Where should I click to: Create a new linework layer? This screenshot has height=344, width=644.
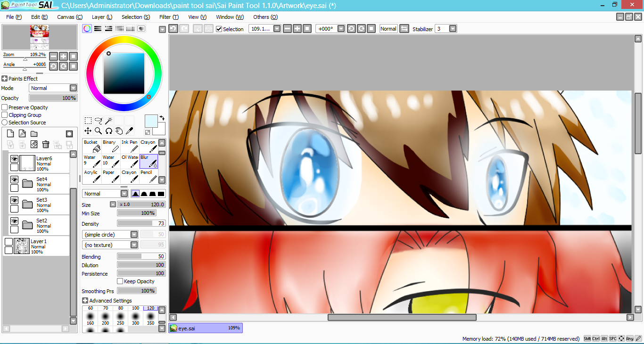click(22, 134)
